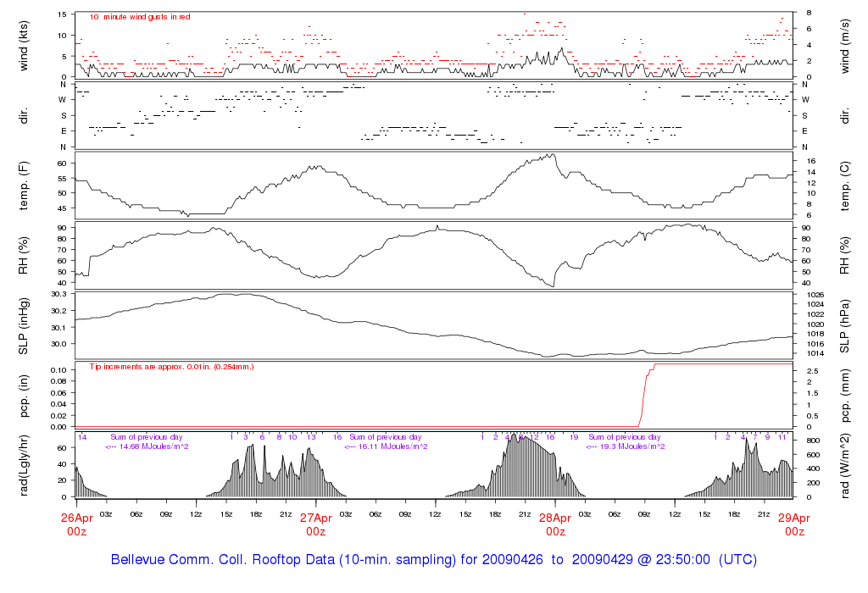868x593 pixels.
Task: Click the "temp. (F)" axis label
Action: click(23, 186)
